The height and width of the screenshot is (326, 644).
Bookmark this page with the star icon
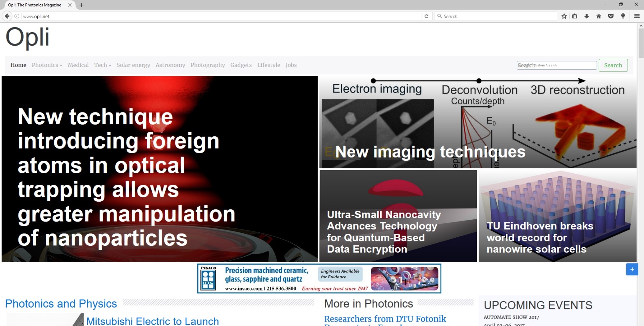point(564,16)
